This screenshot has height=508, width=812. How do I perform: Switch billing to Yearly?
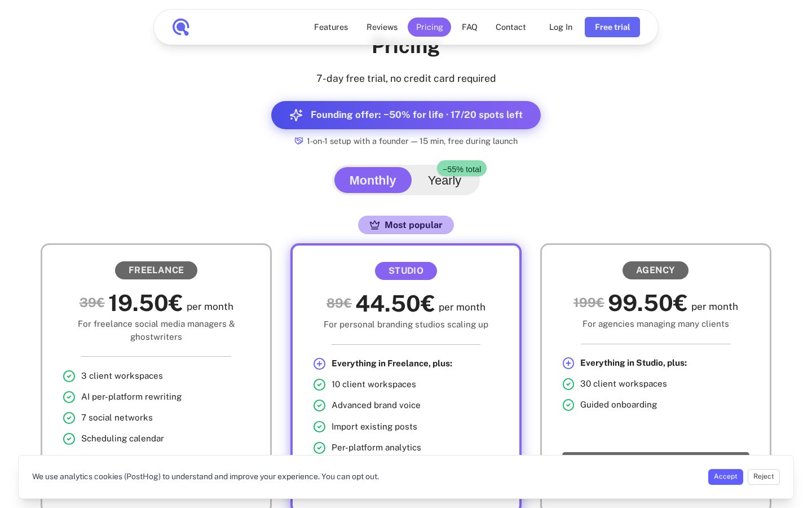(444, 181)
